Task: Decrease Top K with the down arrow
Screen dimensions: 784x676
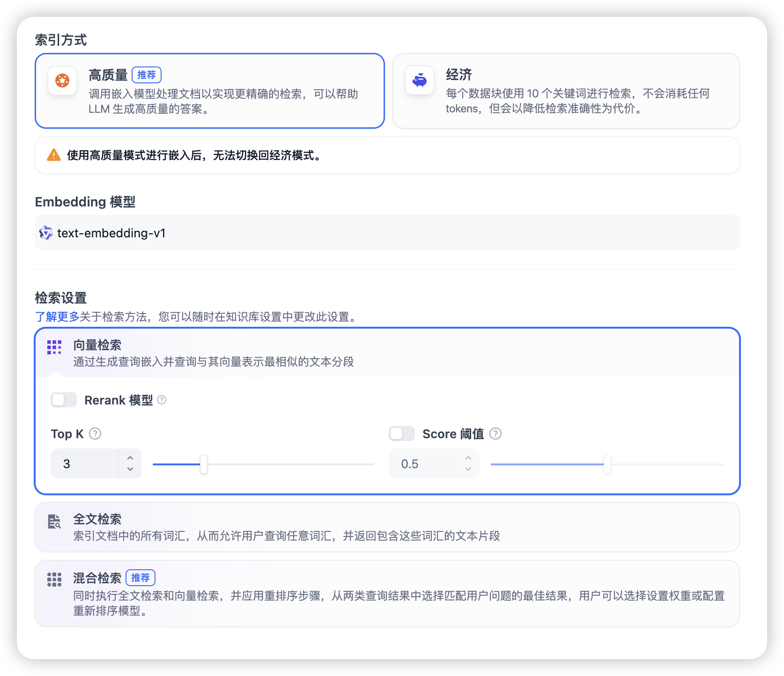Action: [130, 469]
